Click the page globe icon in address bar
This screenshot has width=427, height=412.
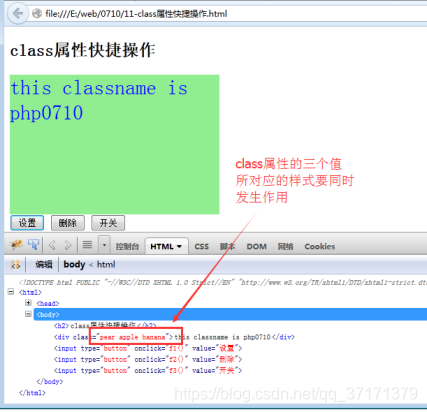(x=37, y=14)
